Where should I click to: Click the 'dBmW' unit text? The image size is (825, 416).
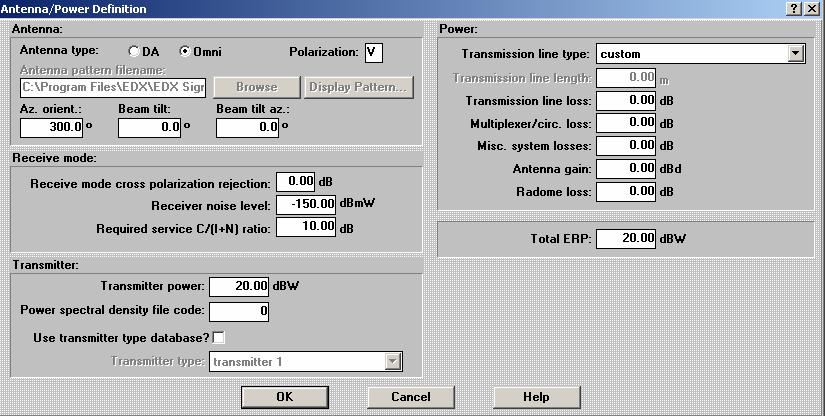tap(357, 204)
